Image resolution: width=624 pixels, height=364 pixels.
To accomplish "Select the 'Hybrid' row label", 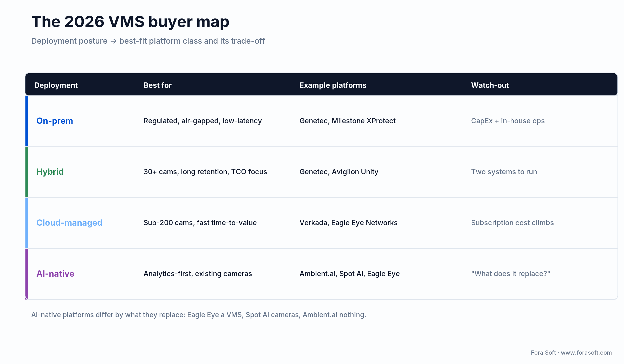I will click(50, 172).
